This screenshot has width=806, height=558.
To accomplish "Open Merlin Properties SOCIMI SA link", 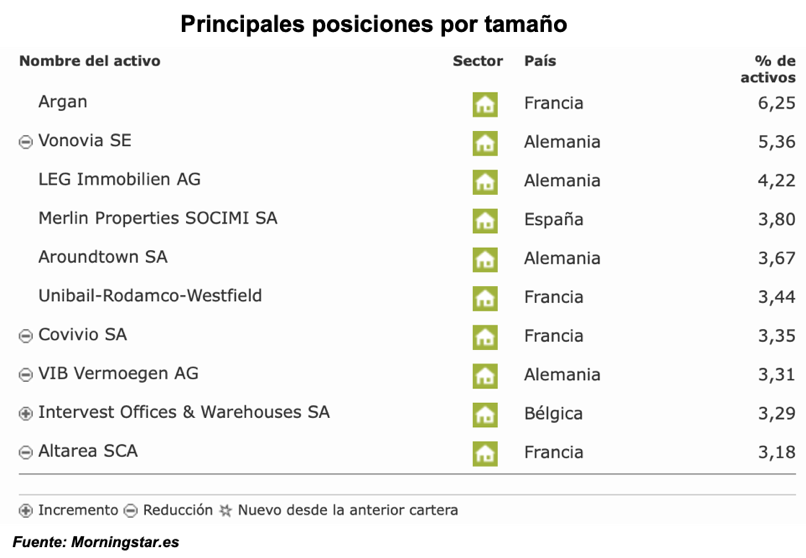I will coord(158,218).
